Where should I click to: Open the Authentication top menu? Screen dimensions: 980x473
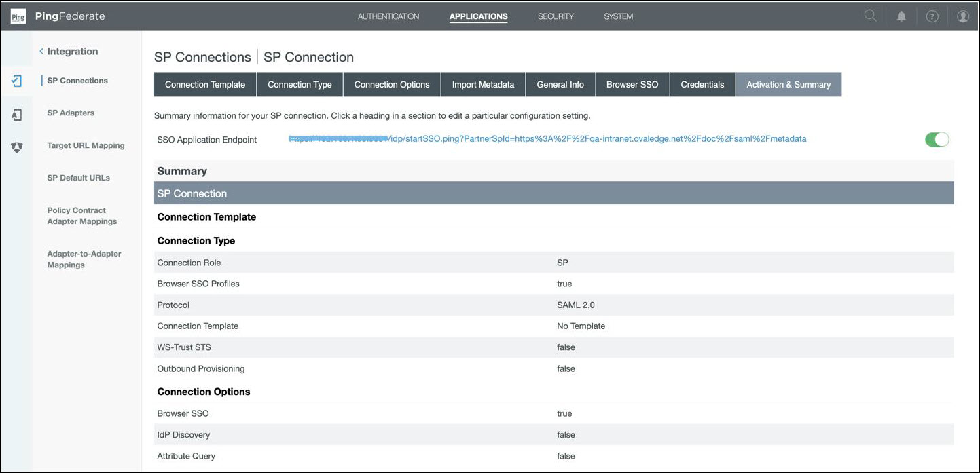pyautogui.click(x=388, y=16)
